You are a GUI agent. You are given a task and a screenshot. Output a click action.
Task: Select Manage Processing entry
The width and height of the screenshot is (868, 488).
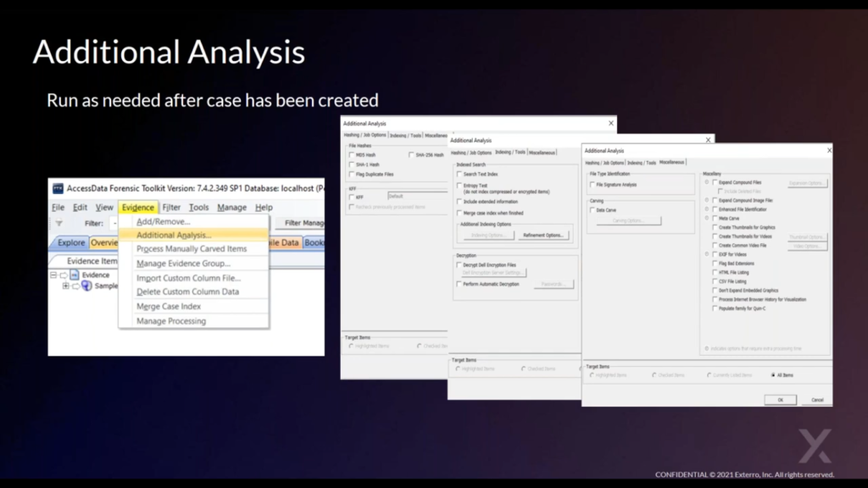tap(171, 321)
